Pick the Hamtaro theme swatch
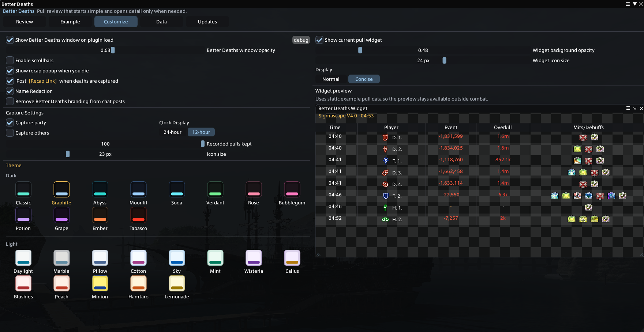Screen dimensions: 644x332 [138, 283]
